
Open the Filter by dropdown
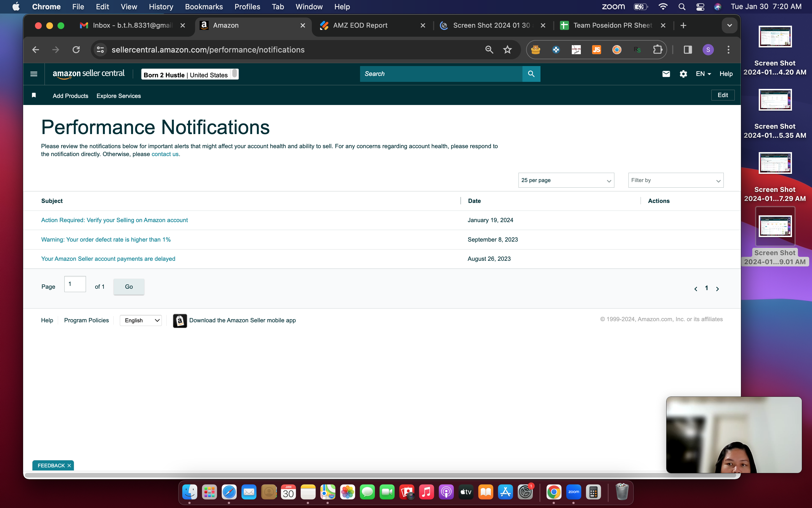click(x=676, y=180)
